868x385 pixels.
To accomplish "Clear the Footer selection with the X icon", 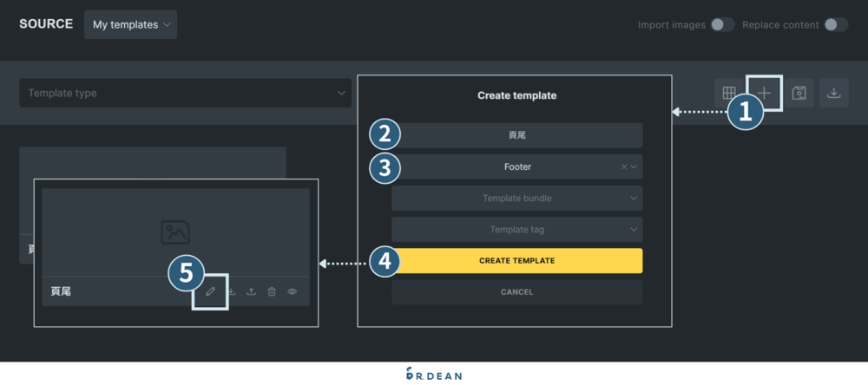I will coord(624,166).
